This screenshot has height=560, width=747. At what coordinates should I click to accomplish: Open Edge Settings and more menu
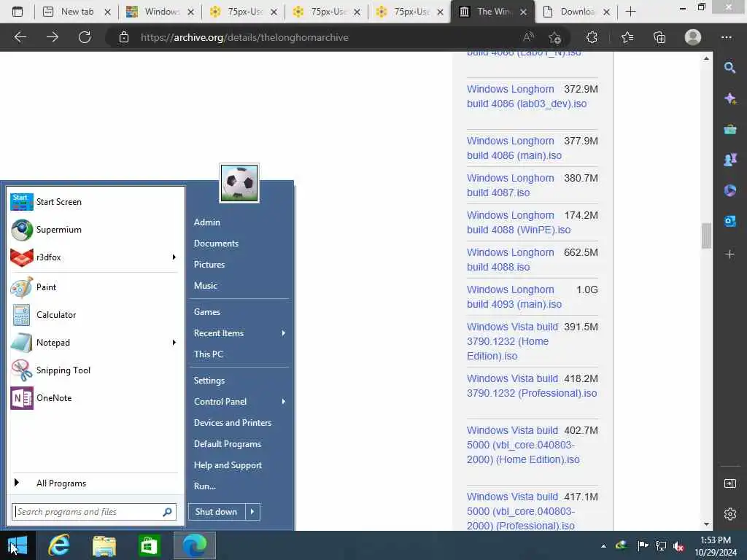pos(727,37)
